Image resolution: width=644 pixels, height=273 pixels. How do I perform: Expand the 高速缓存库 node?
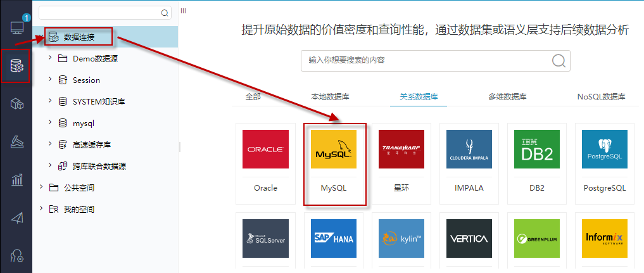click(x=49, y=143)
